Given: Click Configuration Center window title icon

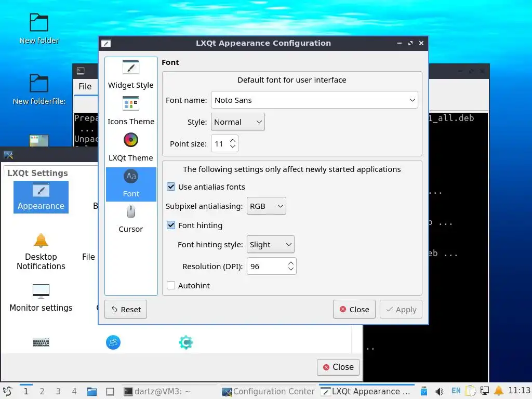Looking at the screenshot, I should [x=8, y=155].
